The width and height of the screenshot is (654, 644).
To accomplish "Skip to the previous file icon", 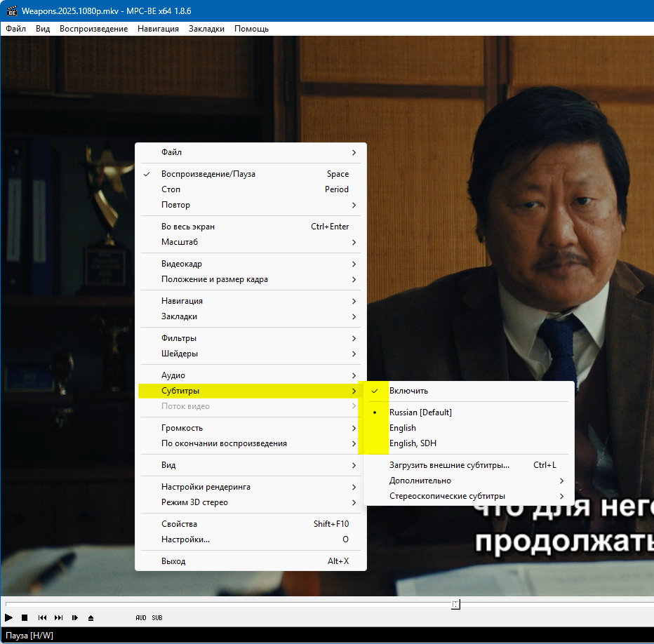I will (42, 617).
